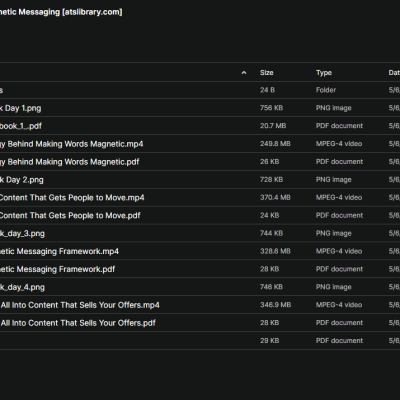Click the 249.8 MB size value

[275, 144]
